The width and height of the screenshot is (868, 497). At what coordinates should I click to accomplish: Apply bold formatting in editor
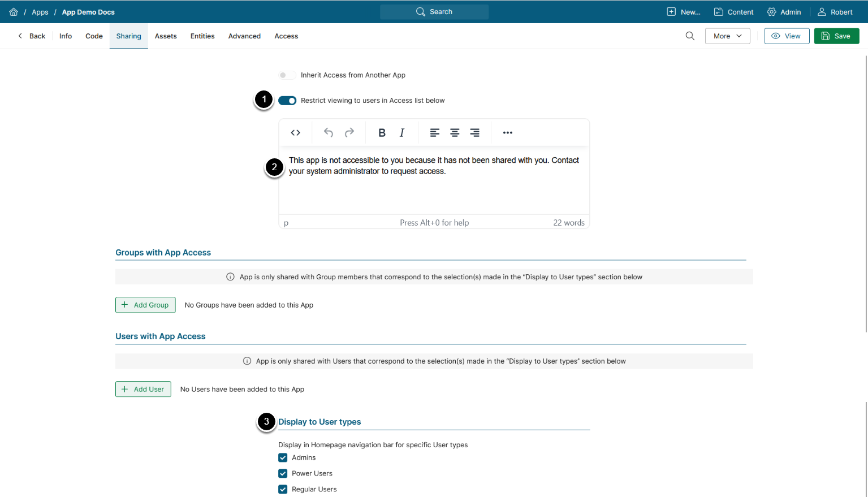click(x=382, y=133)
